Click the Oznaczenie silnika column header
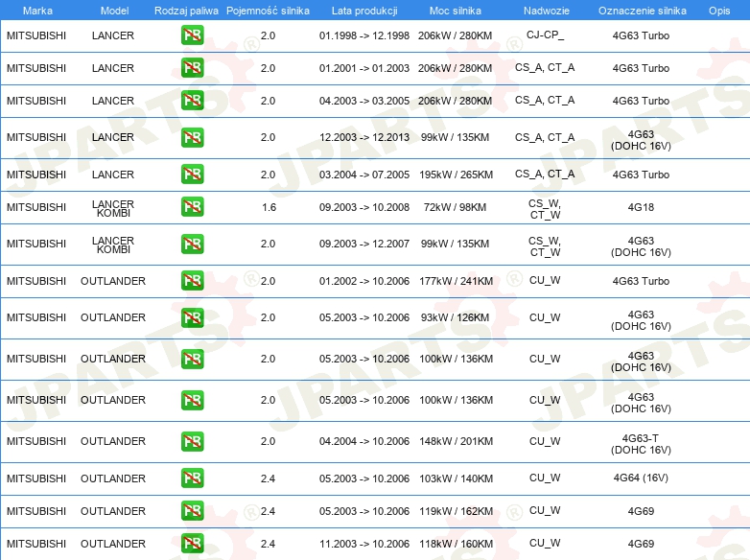Screen dimensions: 750x560 (641, 11)
